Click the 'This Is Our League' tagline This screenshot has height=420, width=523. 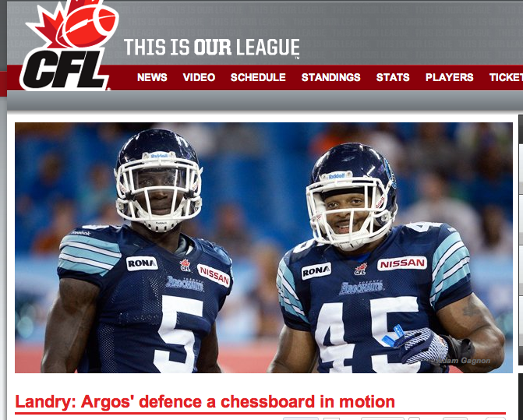pos(212,48)
